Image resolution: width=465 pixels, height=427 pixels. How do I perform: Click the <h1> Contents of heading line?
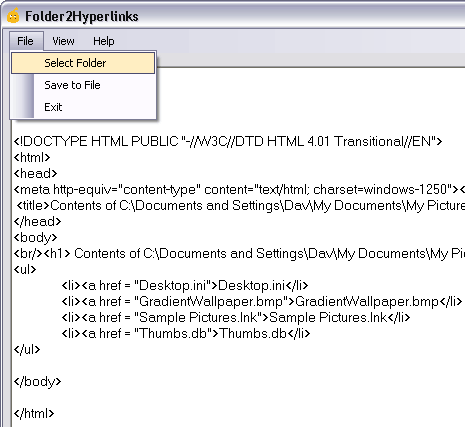pos(239,253)
